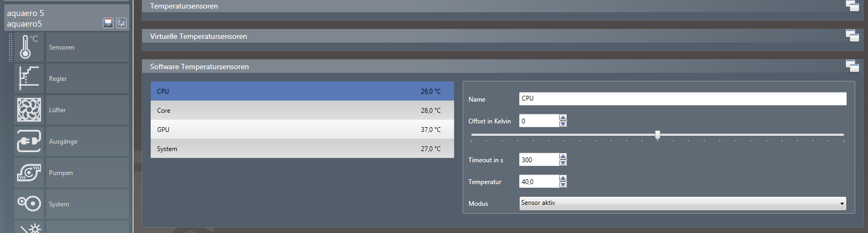Click the Regler controller curve icon
868x233 pixels.
tap(29, 78)
